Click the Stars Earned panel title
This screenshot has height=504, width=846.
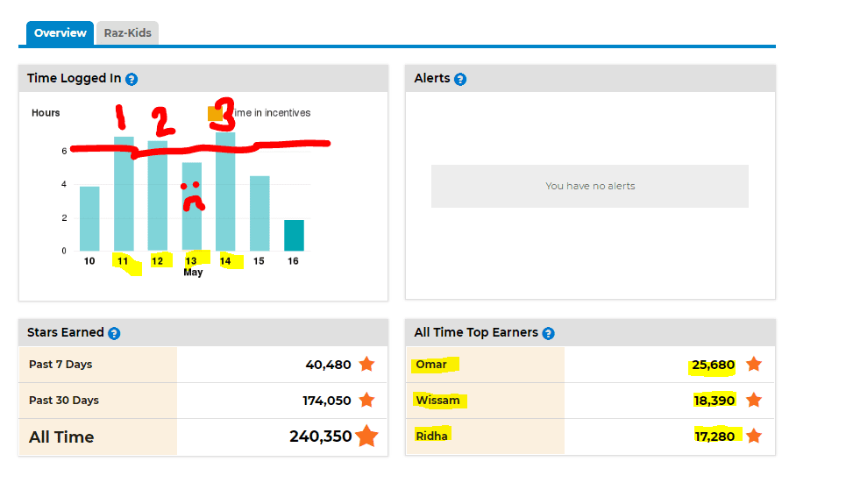click(x=65, y=332)
